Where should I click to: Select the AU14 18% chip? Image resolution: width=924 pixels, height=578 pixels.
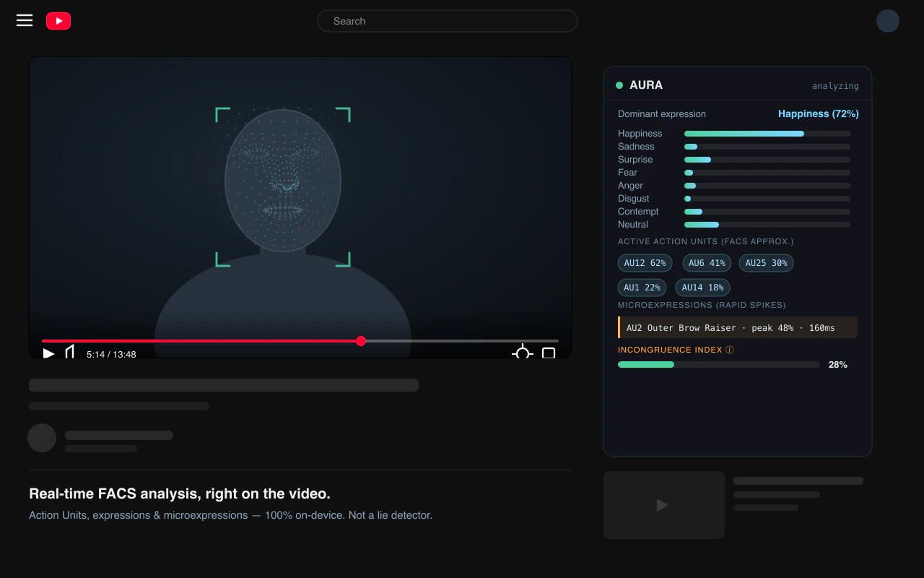coord(702,288)
